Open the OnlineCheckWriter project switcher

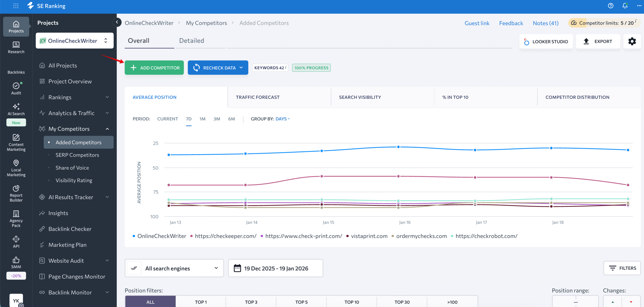click(x=74, y=40)
